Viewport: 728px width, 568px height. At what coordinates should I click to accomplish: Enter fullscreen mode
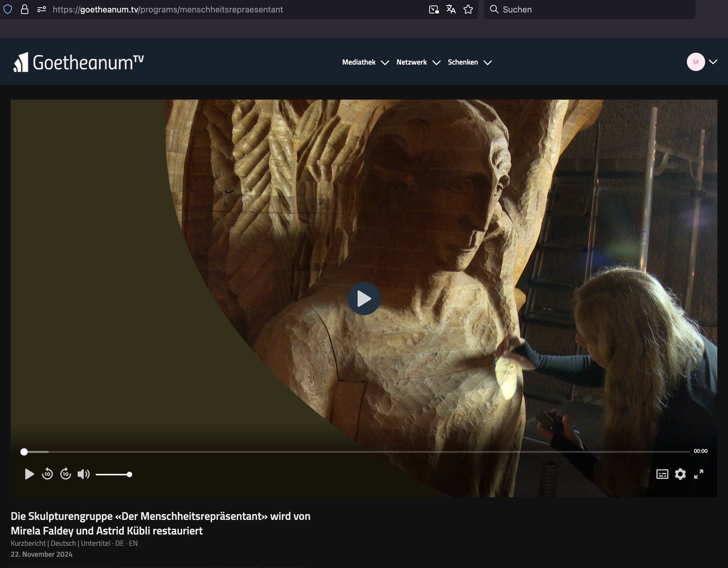[x=698, y=474]
